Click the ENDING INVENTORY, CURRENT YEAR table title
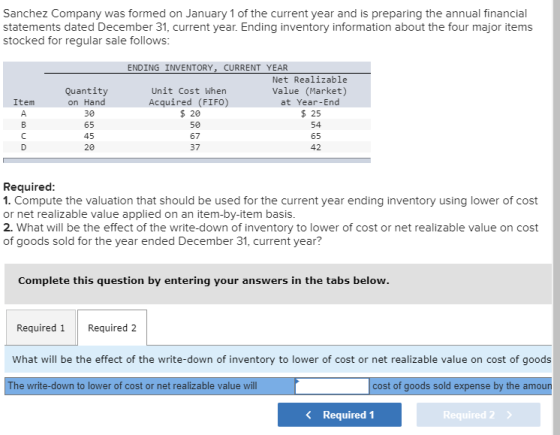This screenshot has height=435, width=560. pyautogui.click(x=208, y=68)
